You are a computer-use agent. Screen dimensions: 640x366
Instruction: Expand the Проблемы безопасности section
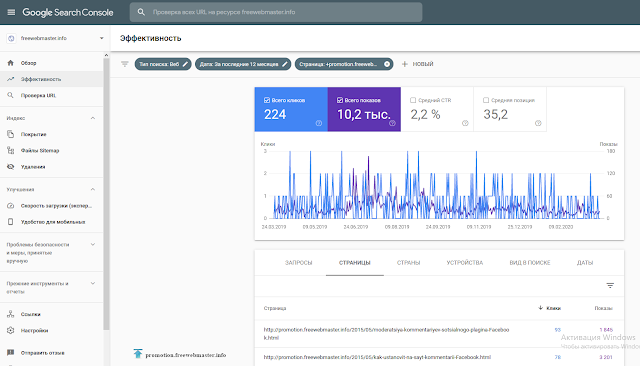[x=93, y=245]
